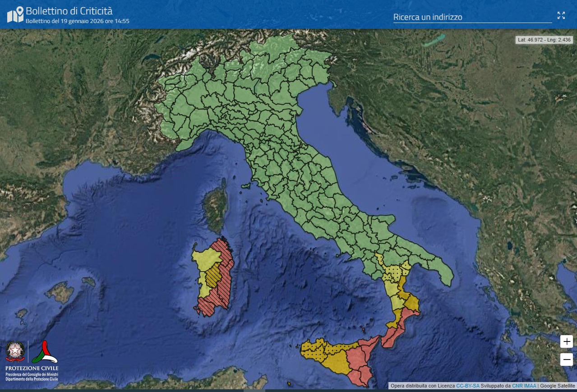This screenshot has width=577, height=392.
Task: Click the fullscreen expand icon
Action: point(561,15)
